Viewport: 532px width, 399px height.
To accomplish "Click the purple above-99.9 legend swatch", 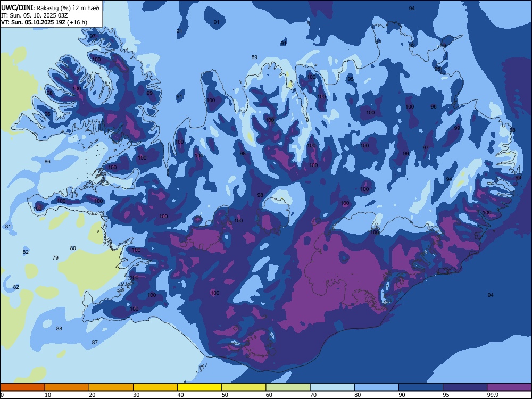I will click(509, 387).
